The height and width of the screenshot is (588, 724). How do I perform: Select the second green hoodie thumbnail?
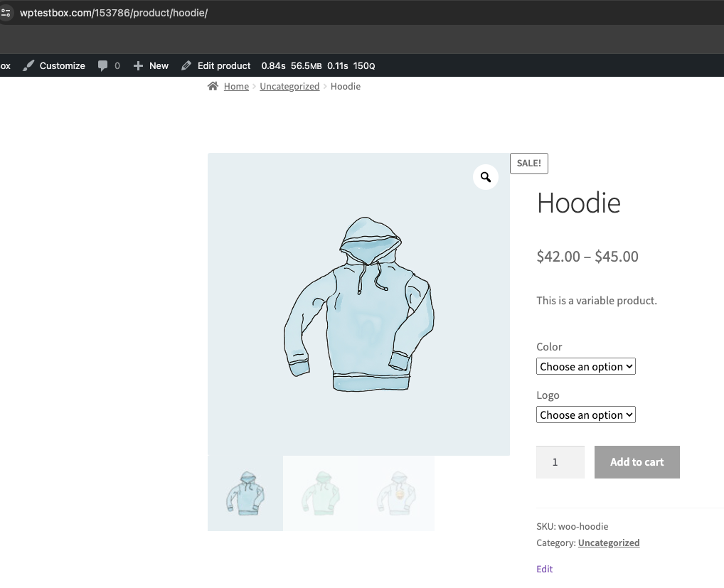[321, 493]
